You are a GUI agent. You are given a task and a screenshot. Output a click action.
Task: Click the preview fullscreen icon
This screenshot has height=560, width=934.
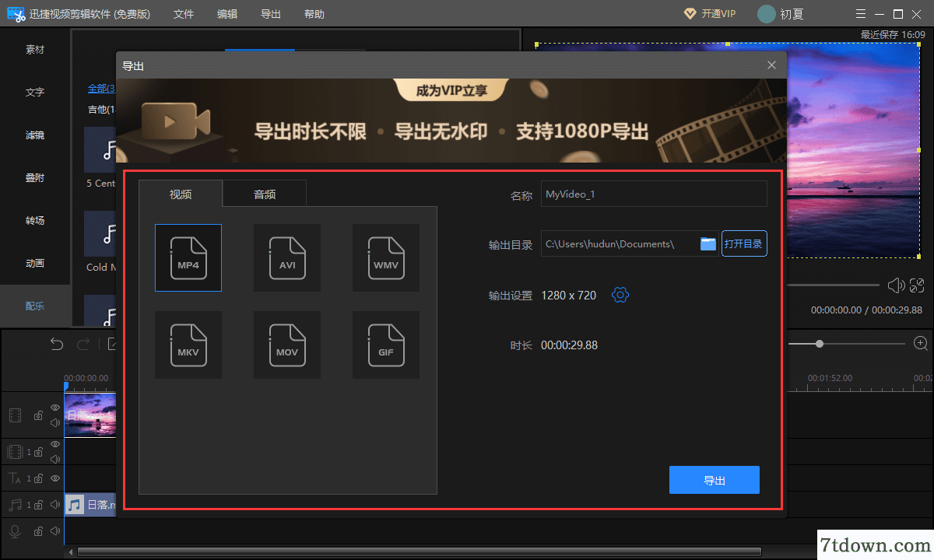pyautogui.click(x=917, y=285)
